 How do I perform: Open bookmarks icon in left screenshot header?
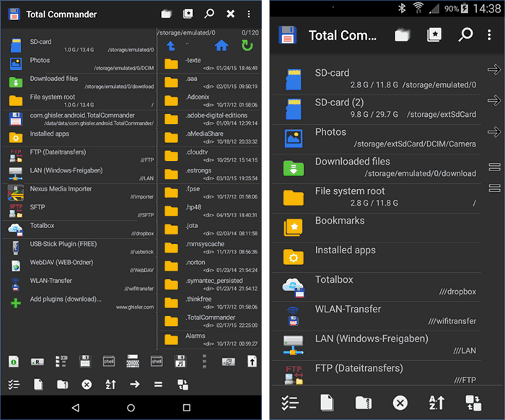click(x=188, y=14)
